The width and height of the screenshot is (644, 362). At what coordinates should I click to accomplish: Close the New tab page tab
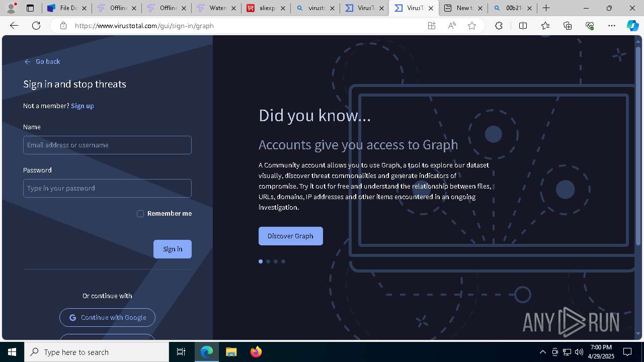[480, 8]
